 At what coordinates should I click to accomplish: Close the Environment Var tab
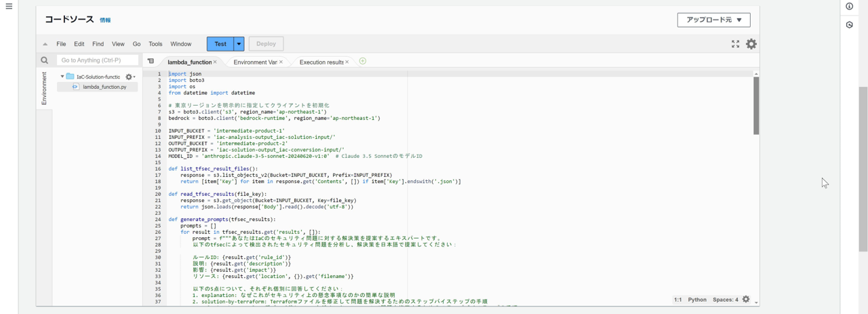click(x=281, y=62)
